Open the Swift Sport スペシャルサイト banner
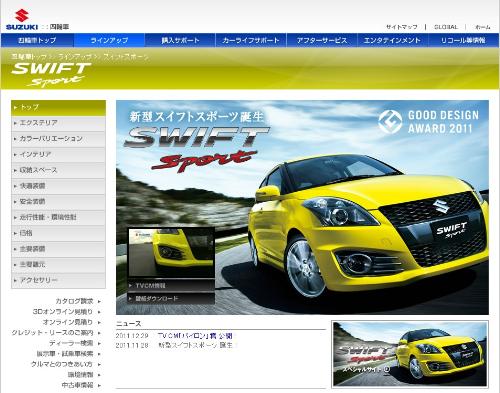 [410, 354]
